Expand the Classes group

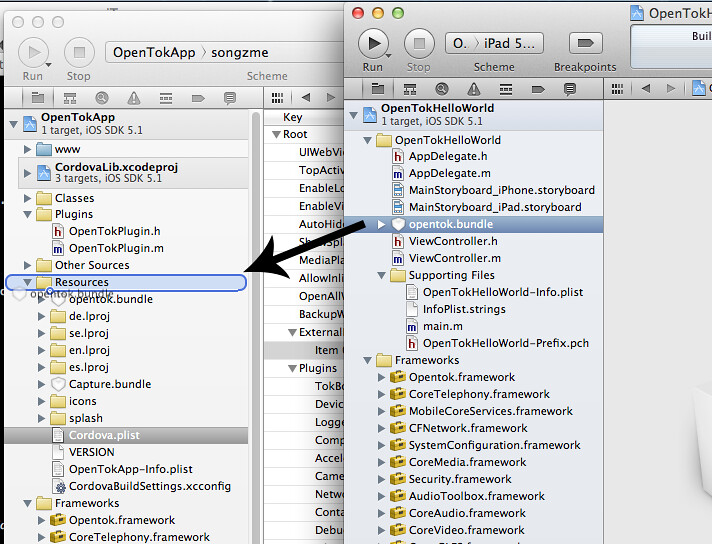point(27,198)
